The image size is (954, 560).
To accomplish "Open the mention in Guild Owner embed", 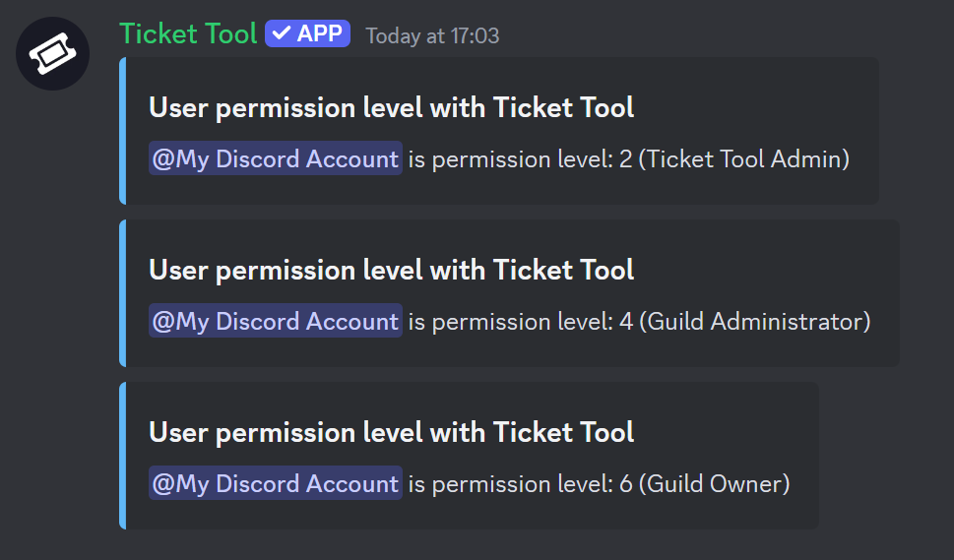I will point(275,483).
